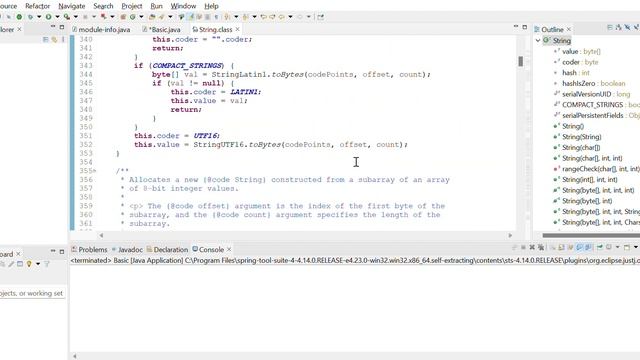Image resolution: width=640 pixels, height=360 pixels.
Task: Maximize the editor area
Action: click(x=524, y=27)
